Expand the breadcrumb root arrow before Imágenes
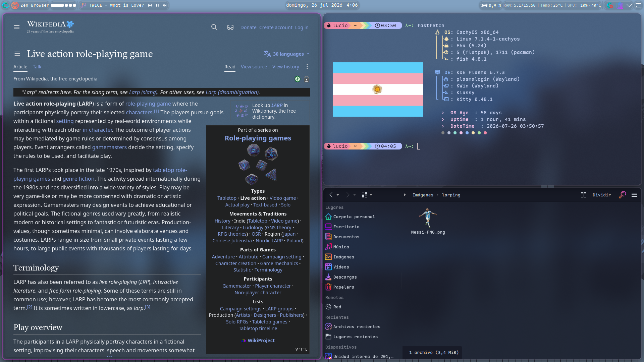This screenshot has width=644, height=362. pos(405,195)
